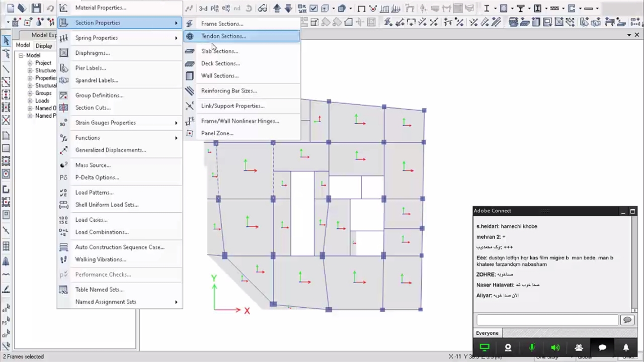Click the move up in list arrow

click(x=277, y=8)
